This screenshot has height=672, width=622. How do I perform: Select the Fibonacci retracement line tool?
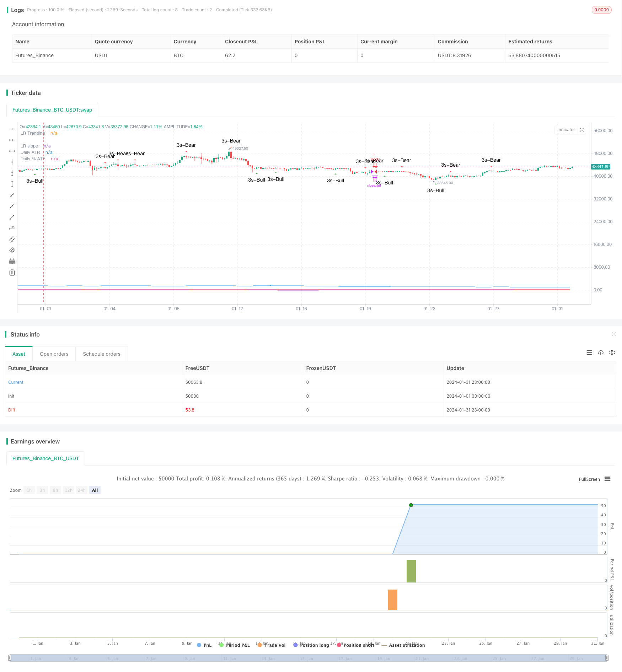12,261
